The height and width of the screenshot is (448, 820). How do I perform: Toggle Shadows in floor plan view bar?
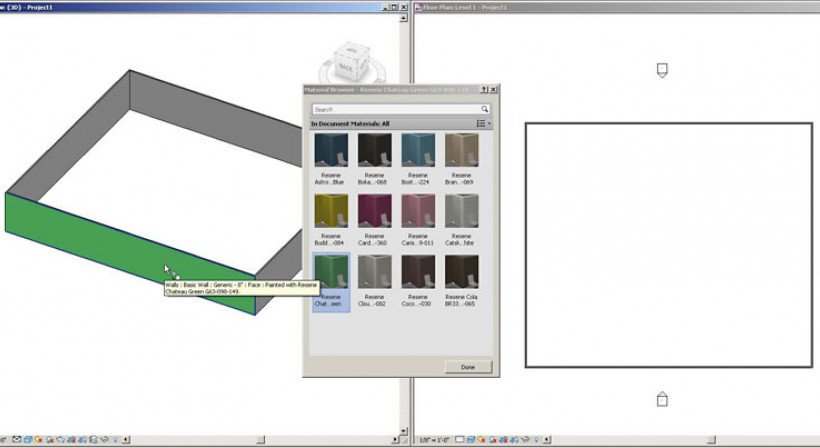pos(493,440)
